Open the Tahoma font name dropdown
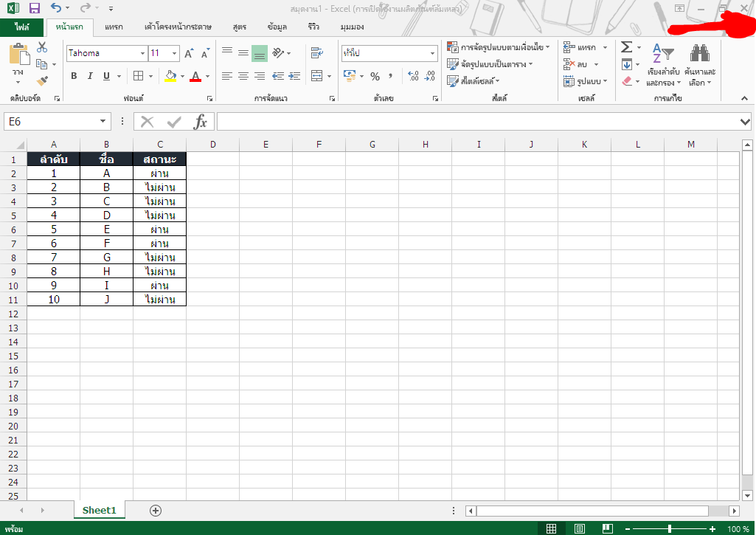This screenshot has height=535, width=756. tap(142, 54)
